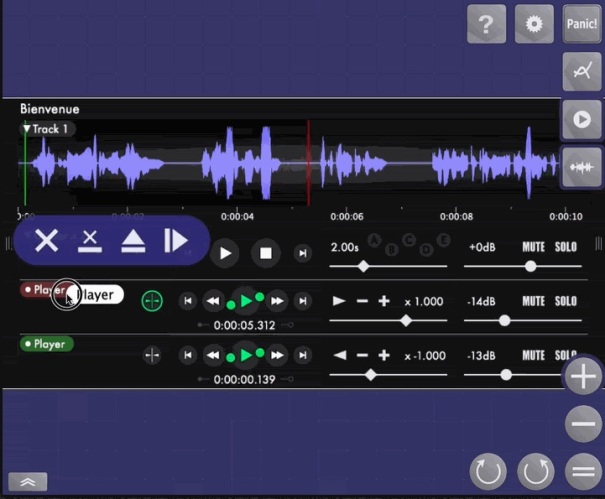Toggle MUTE on the -13dB player row

tap(533, 355)
